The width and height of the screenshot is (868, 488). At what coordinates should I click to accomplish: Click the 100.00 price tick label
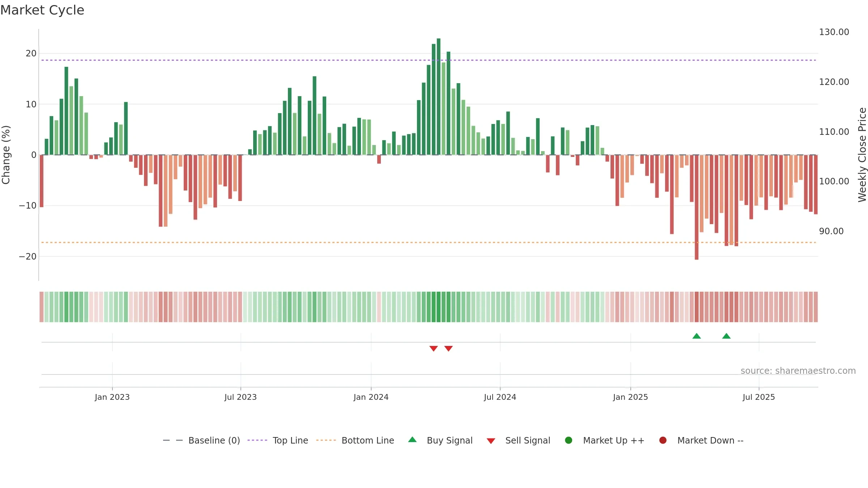(834, 181)
